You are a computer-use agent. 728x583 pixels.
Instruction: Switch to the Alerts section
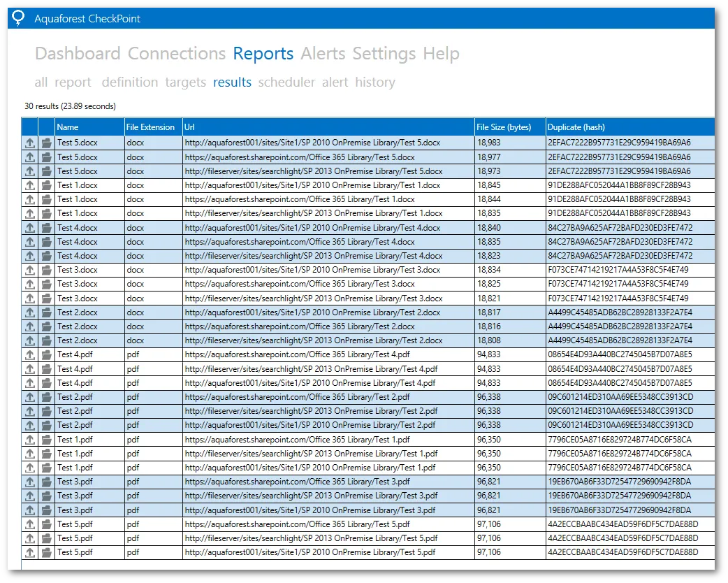click(323, 53)
